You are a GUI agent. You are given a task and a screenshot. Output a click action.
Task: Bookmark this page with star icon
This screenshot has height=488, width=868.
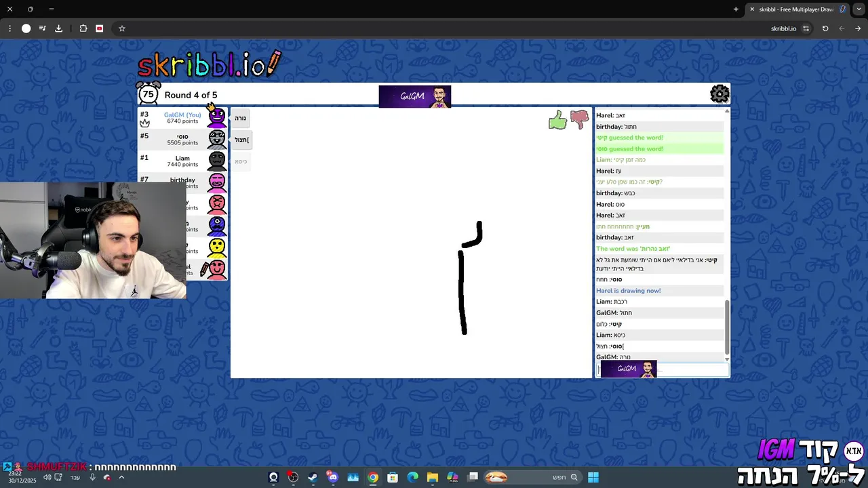tap(122, 28)
